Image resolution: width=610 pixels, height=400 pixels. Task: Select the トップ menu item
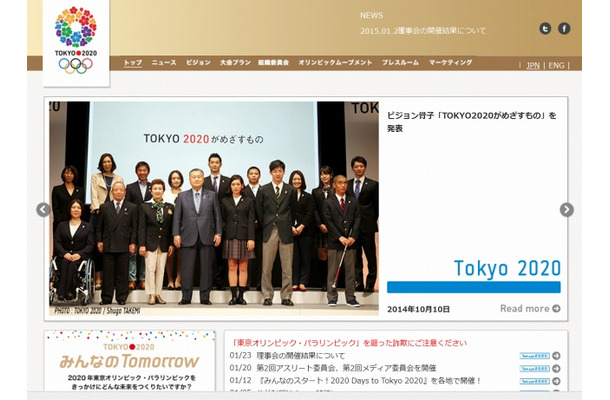(133, 62)
